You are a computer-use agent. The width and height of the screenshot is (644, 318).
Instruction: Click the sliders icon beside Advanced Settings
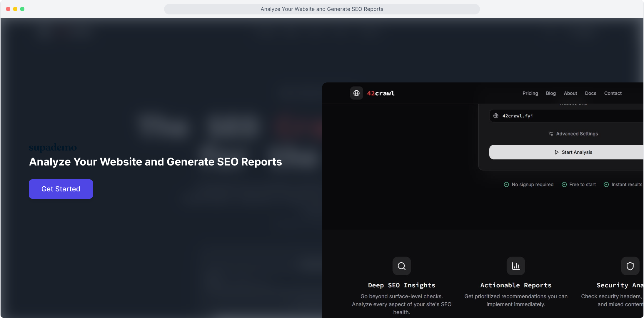[x=551, y=134]
